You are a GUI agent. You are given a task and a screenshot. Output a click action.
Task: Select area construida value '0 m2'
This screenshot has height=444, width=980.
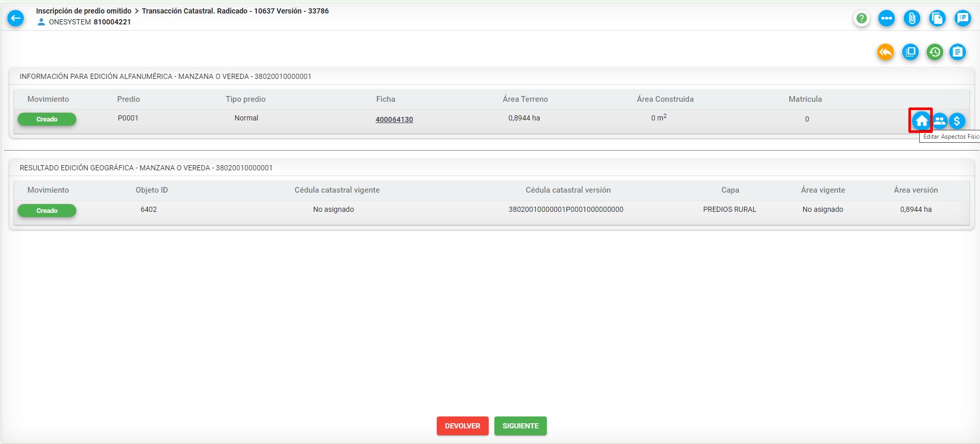659,118
